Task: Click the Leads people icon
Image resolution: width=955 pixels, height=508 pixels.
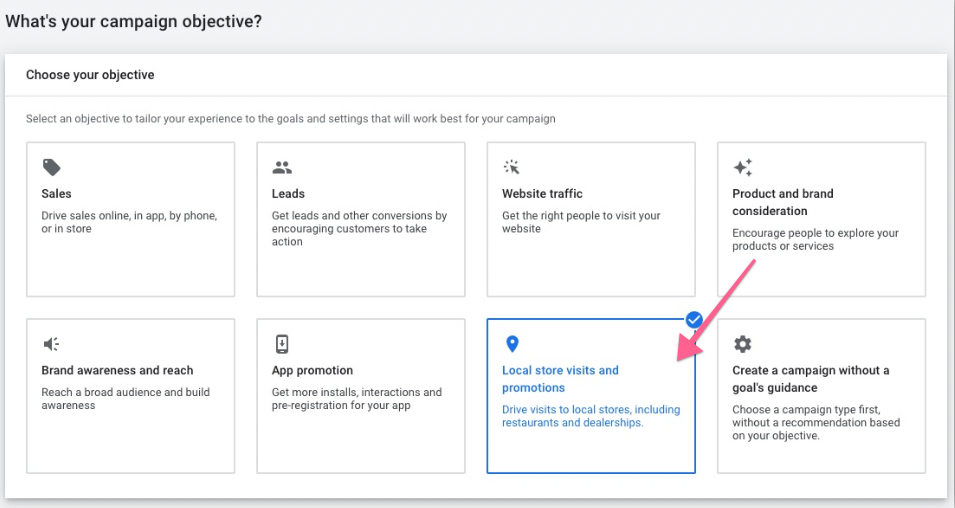Action: (x=282, y=167)
